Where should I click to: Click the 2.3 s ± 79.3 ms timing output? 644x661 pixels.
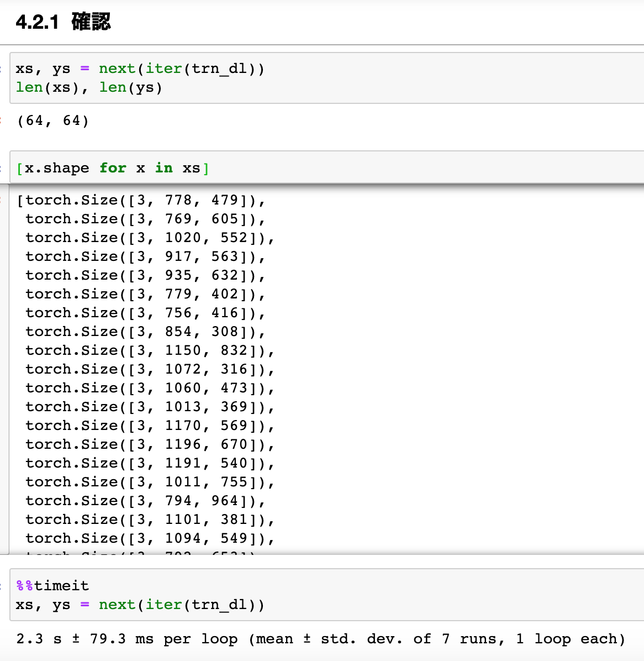[320, 639]
